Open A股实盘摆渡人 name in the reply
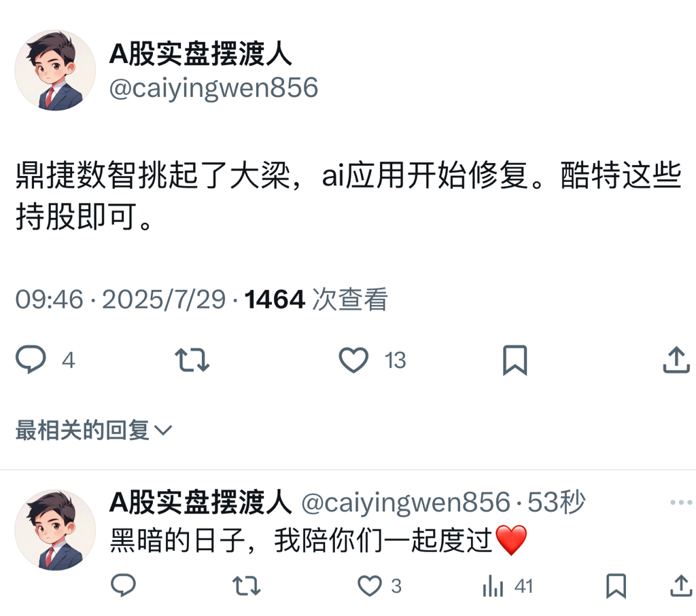Image resolution: width=696 pixels, height=616 pixels. [201, 502]
